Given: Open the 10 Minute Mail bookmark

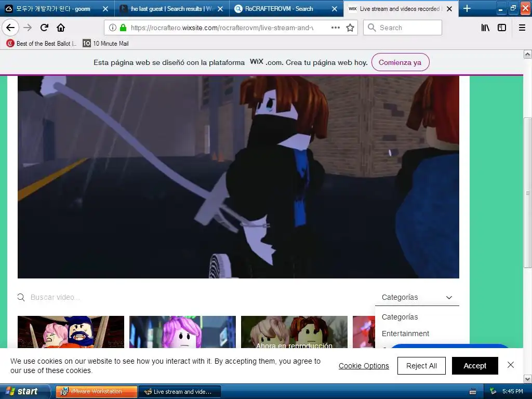Looking at the screenshot, I should tap(106, 44).
